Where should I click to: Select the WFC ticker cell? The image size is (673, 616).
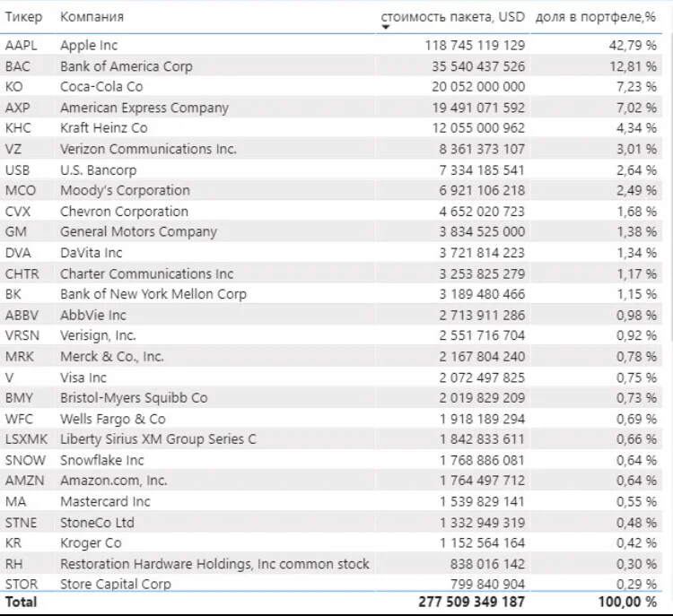pyautogui.click(x=19, y=419)
